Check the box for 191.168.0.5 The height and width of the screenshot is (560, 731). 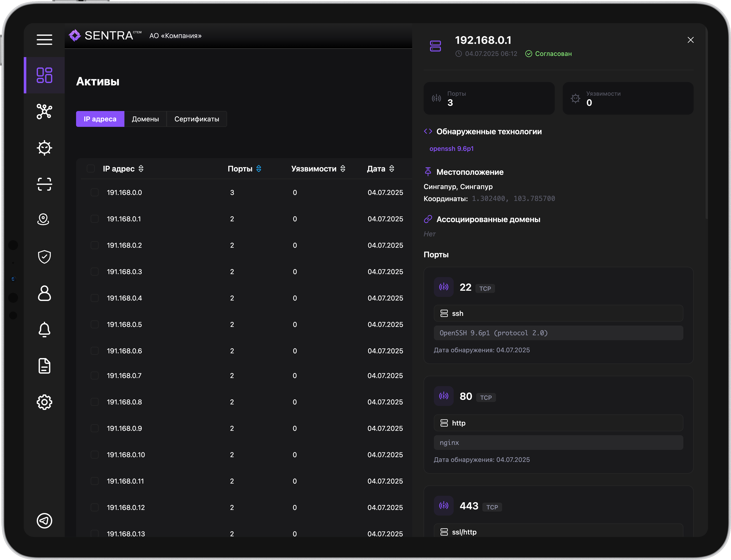click(x=95, y=324)
